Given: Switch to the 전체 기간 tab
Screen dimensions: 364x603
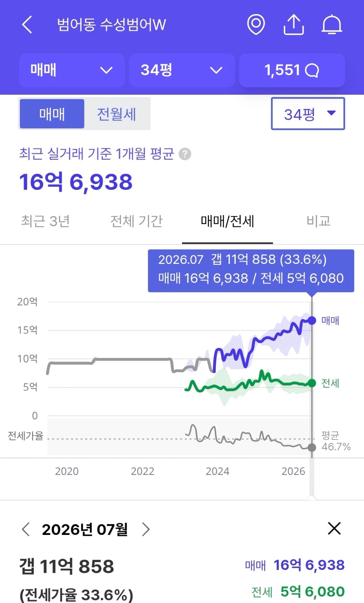Looking at the screenshot, I should click(x=137, y=221).
